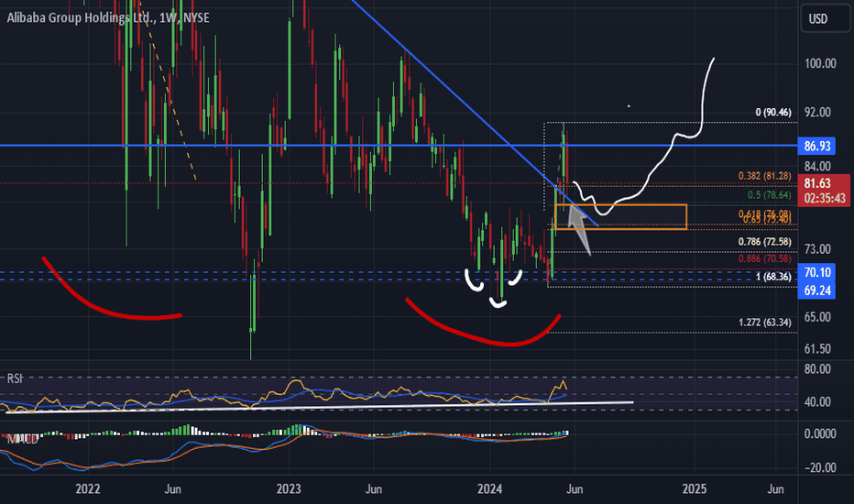Select the Fibonacci 0.786 (72.58) level label
854x504 pixels.
[765, 241]
